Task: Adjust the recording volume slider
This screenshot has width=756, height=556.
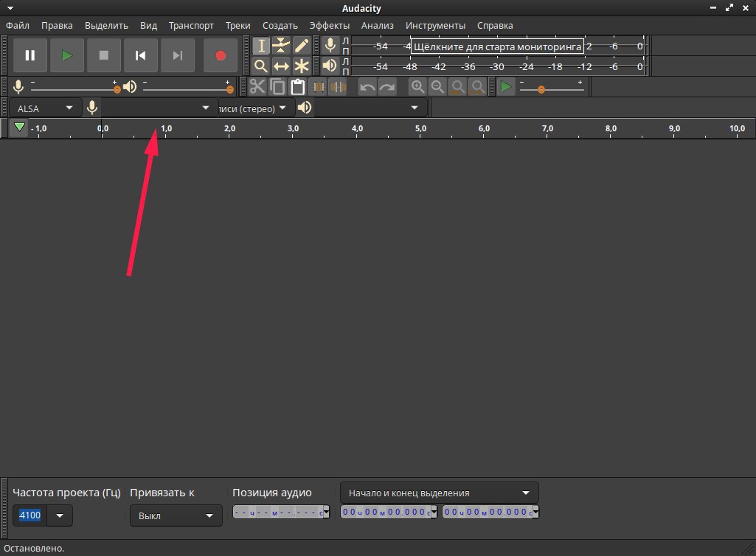Action: [74, 89]
